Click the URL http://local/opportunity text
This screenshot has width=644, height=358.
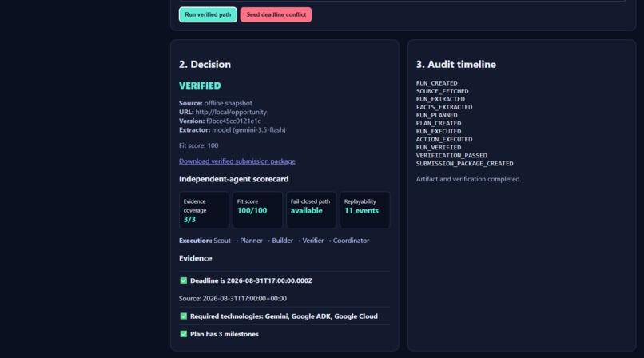click(x=223, y=112)
